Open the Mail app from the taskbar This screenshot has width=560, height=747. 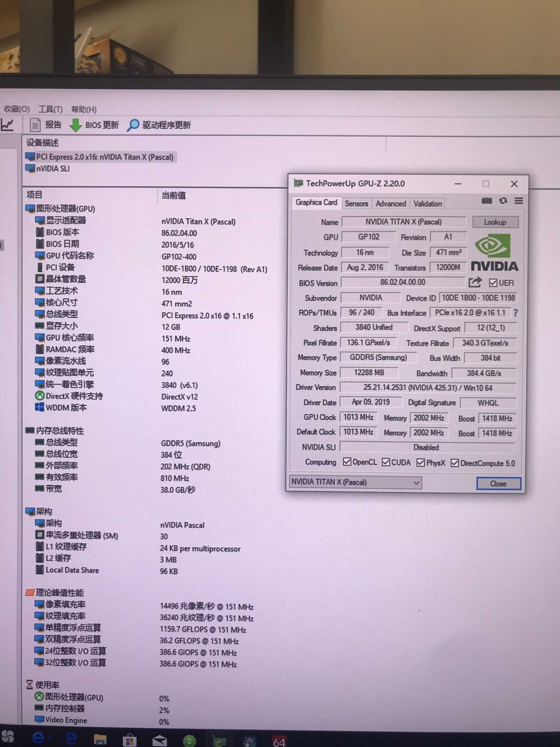tap(159, 740)
